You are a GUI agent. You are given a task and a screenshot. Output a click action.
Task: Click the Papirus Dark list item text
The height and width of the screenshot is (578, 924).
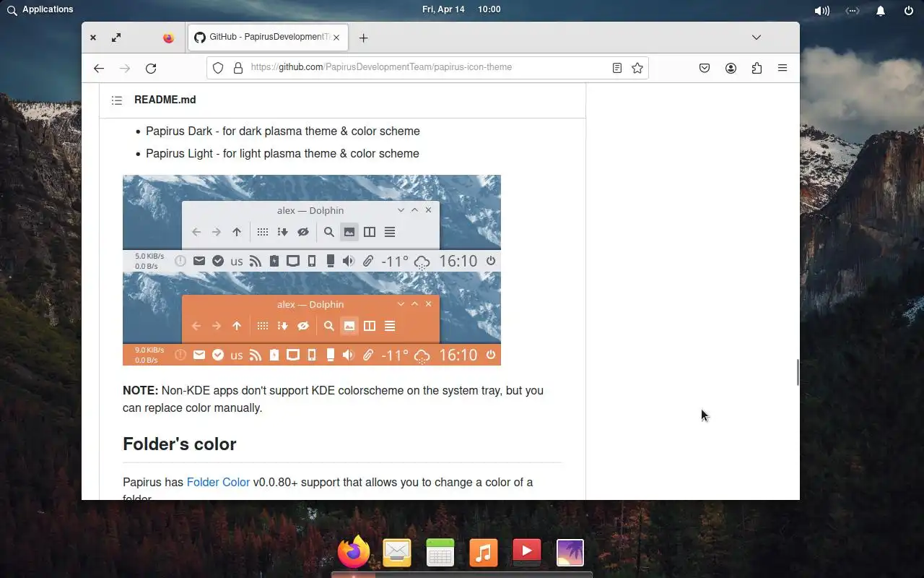[x=283, y=131]
